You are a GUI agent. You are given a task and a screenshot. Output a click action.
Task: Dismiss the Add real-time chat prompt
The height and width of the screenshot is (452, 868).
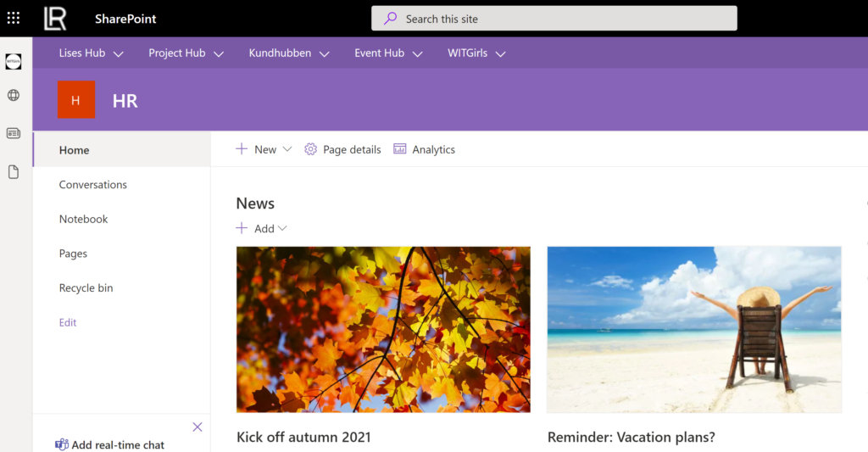(198, 427)
